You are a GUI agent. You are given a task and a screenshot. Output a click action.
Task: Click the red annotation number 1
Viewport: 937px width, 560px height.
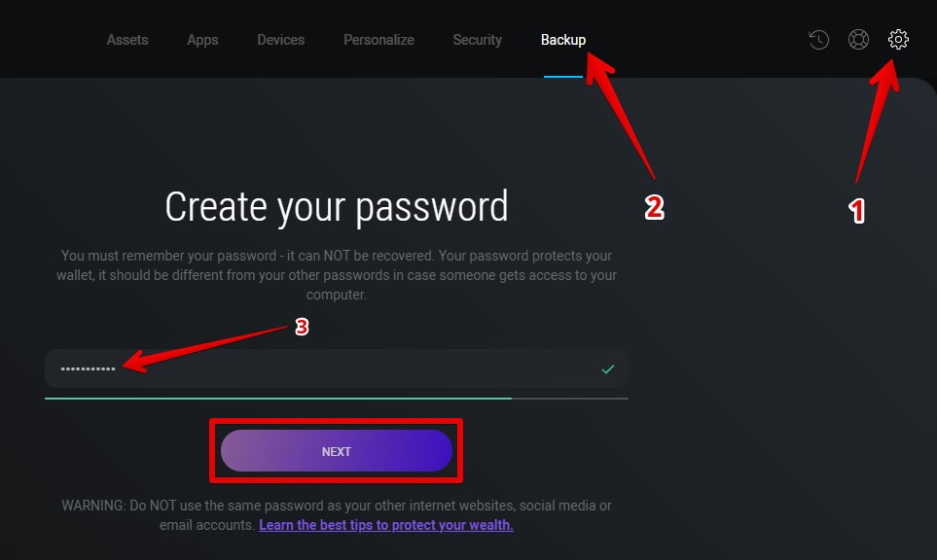(857, 212)
